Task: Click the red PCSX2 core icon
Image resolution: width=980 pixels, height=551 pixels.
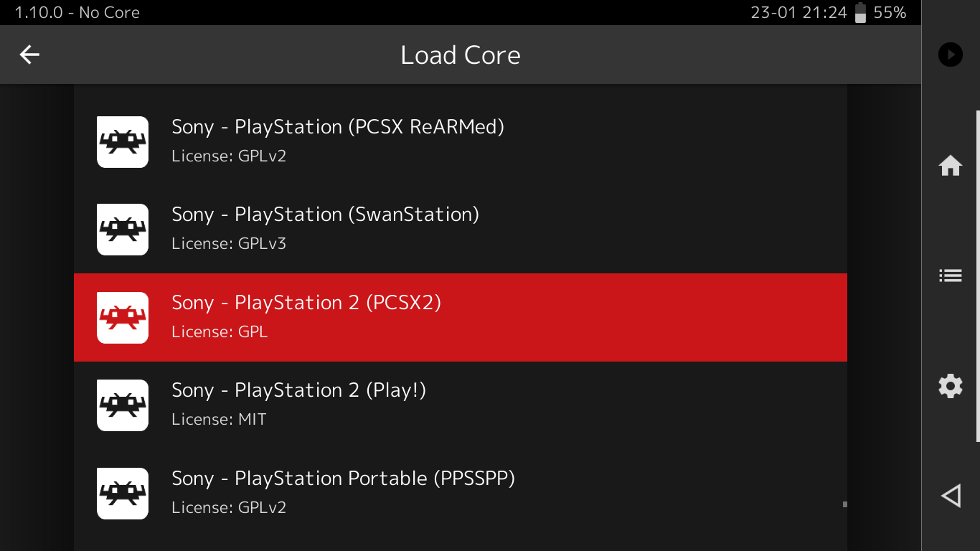Action: 122,317
